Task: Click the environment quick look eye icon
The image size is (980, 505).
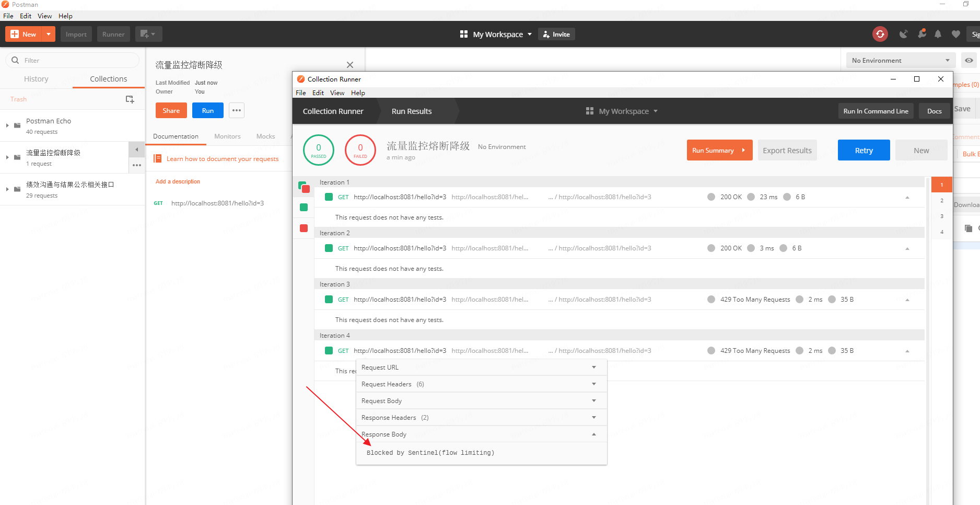Action: 969,61
